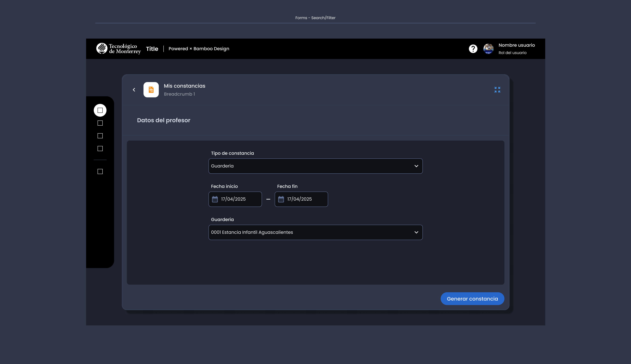631x364 pixels.
Task: Select the fourth sidebar square item
Action: pos(100,149)
